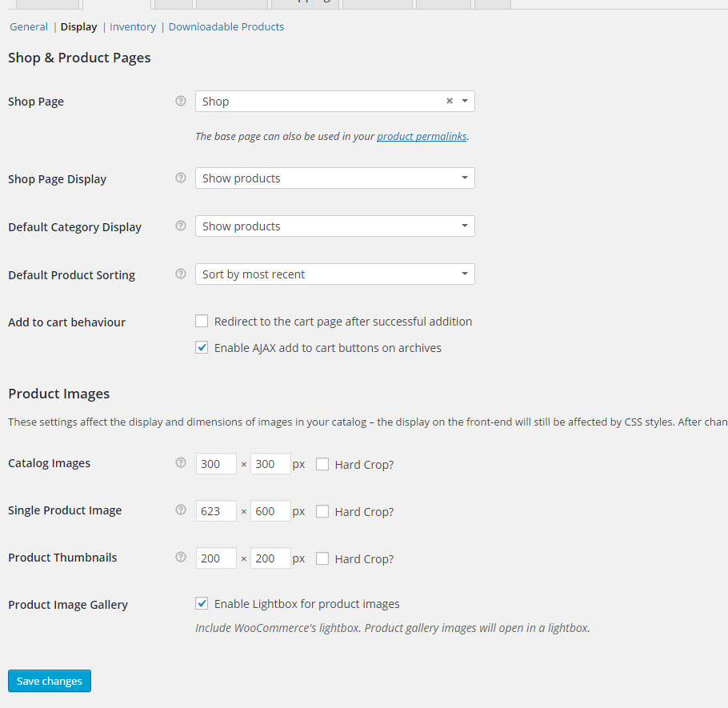Click help icon for Shop Page Display
The width and height of the screenshot is (728, 708).
tap(181, 178)
